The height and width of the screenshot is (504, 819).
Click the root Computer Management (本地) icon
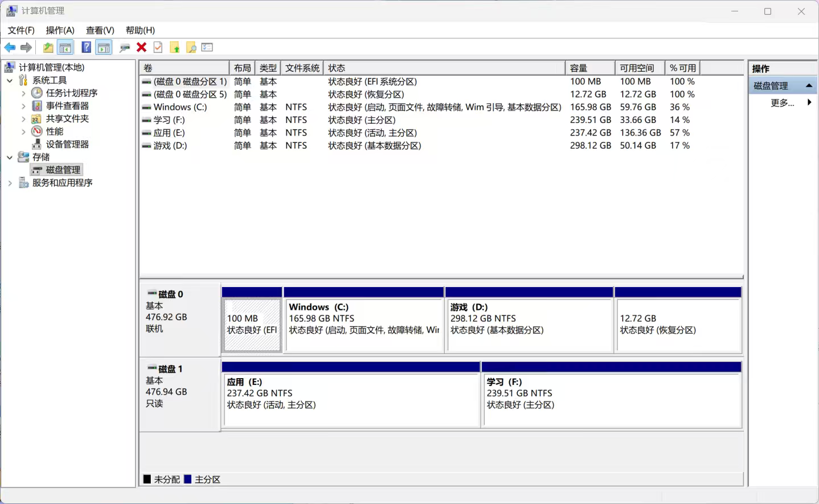pyautogui.click(x=10, y=67)
